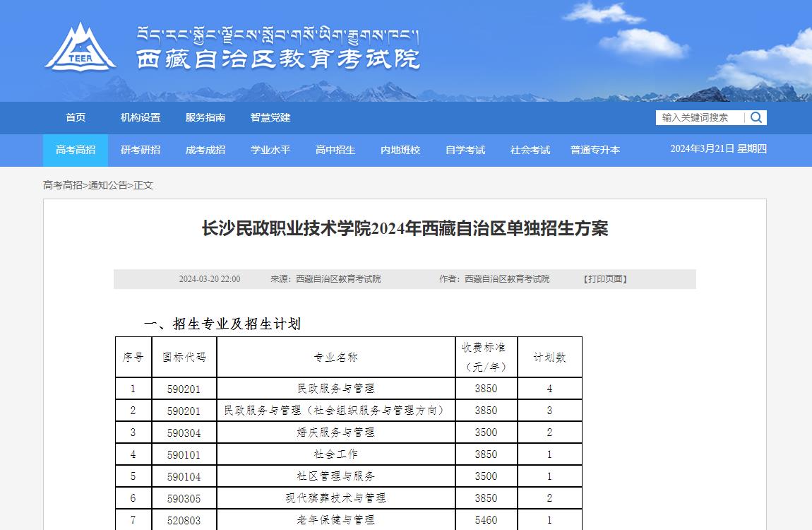Open the 首页 menu item
This screenshot has width=812, height=530.
coord(76,117)
